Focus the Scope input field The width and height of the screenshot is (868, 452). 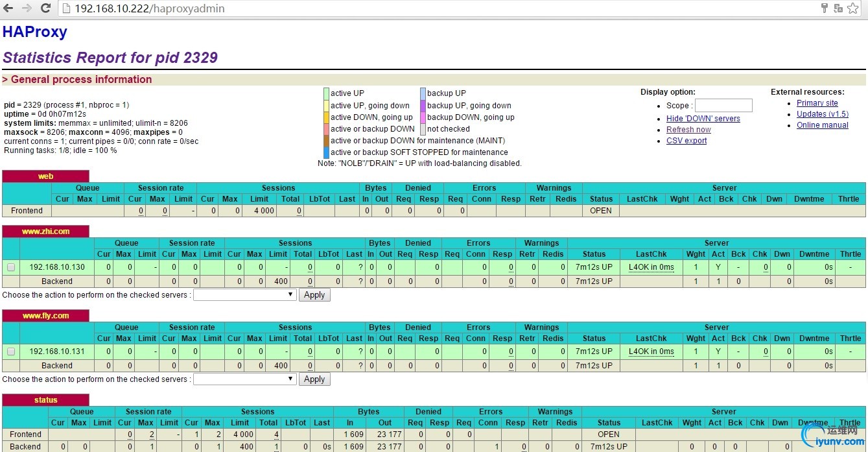723,105
